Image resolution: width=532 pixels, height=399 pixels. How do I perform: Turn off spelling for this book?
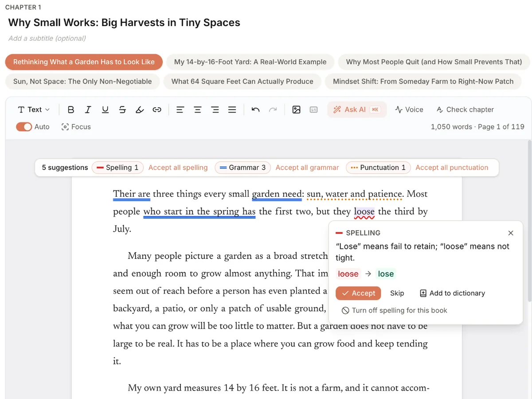coord(395,310)
